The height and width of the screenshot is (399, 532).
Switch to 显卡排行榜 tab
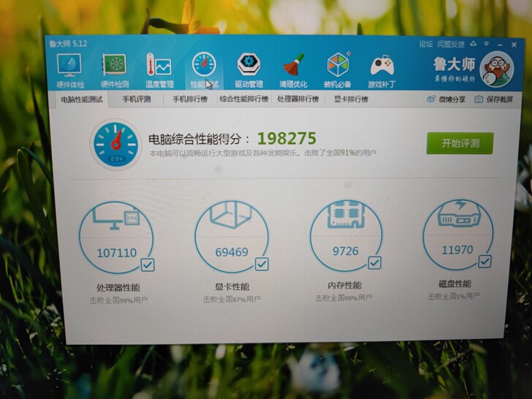[351, 99]
